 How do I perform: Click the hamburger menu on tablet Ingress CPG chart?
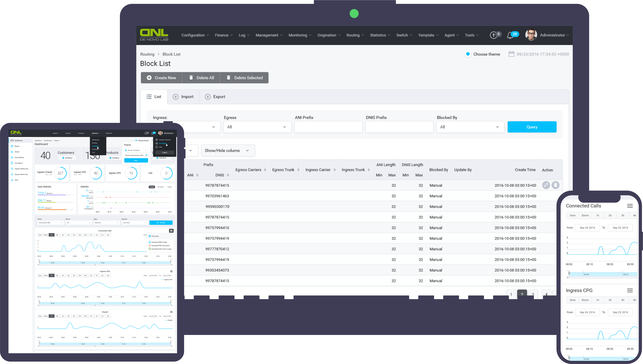171,271
